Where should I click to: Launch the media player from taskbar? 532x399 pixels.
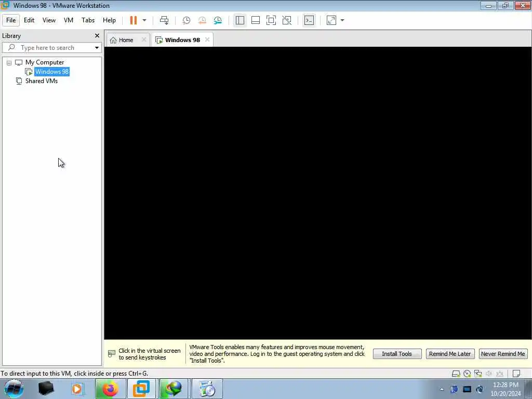tap(77, 389)
